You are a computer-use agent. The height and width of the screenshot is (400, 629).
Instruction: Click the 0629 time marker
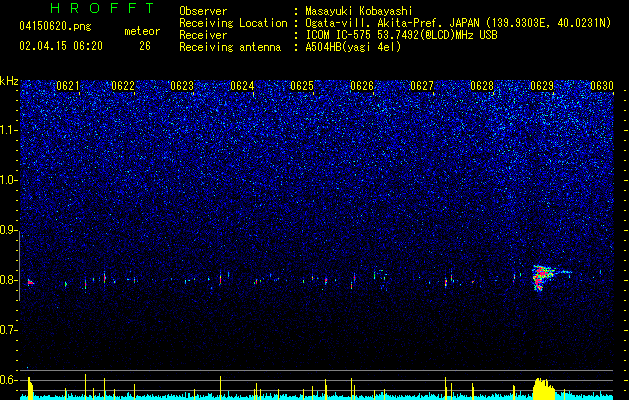click(x=542, y=86)
